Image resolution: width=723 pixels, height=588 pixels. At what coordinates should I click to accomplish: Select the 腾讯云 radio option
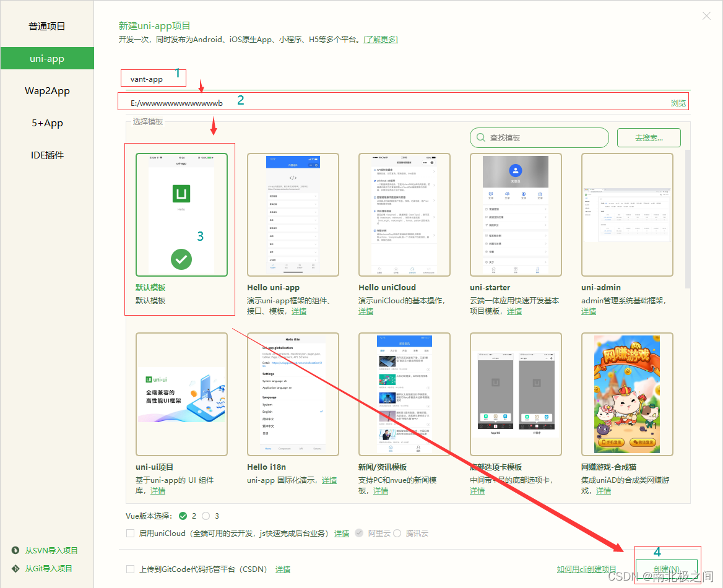tap(397, 533)
